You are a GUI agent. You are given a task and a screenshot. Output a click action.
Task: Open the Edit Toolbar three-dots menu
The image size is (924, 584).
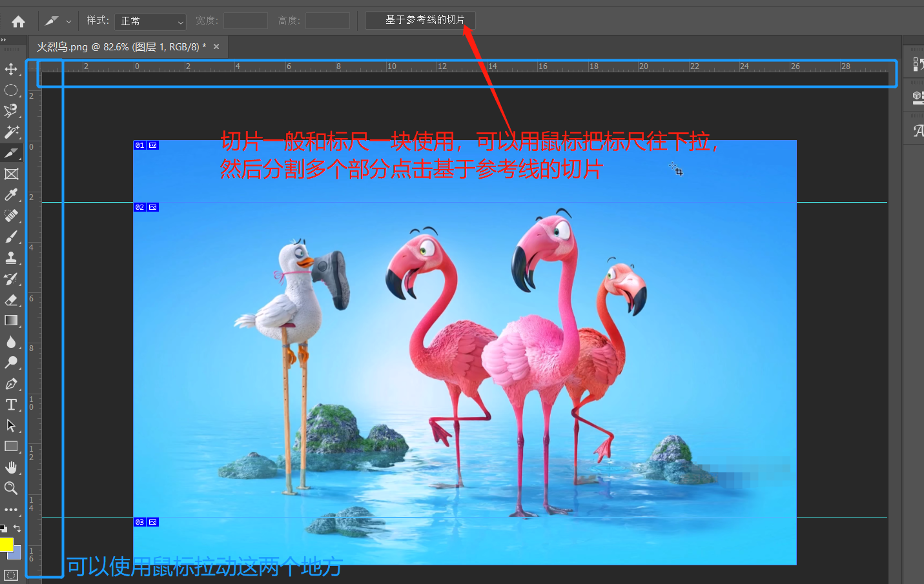(x=11, y=509)
